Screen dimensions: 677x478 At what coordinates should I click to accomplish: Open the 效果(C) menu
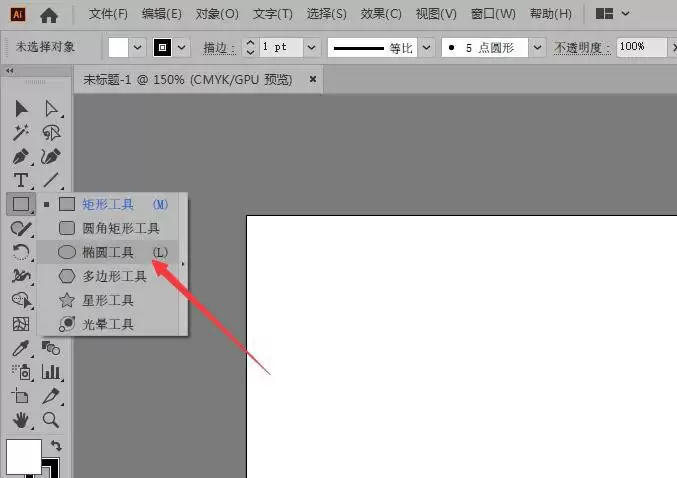381,14
